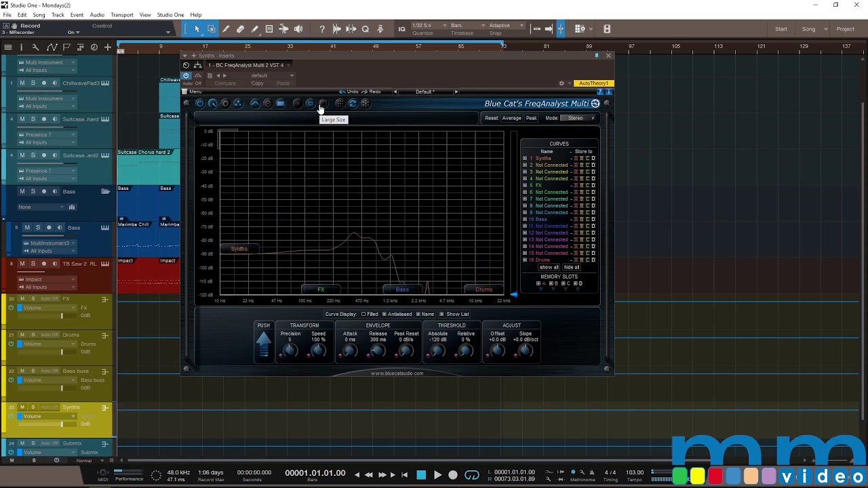This screenshot has height=488, width=868.
Task: Mute the ChillwavePad3 track
Action: 22,83
